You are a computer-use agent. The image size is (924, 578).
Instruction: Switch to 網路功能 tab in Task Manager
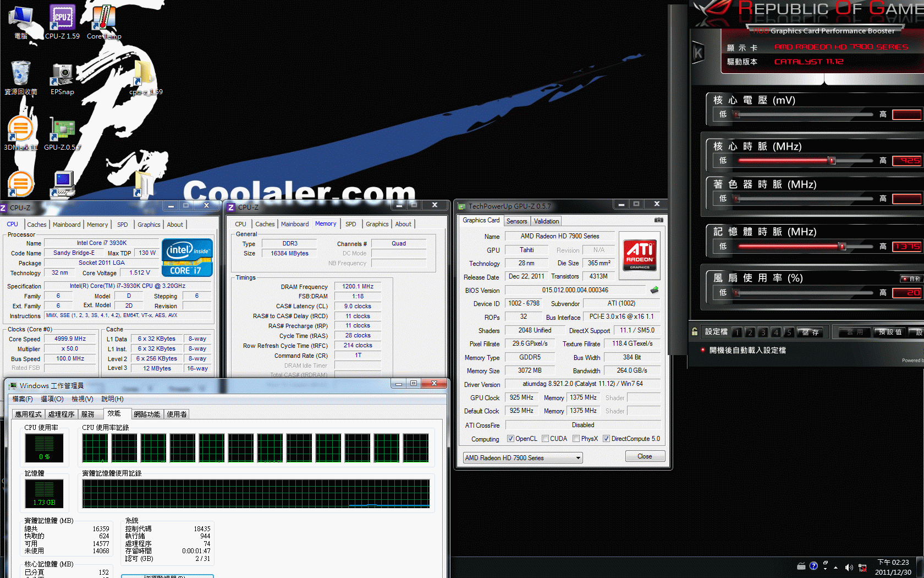[x=147, y=414]
